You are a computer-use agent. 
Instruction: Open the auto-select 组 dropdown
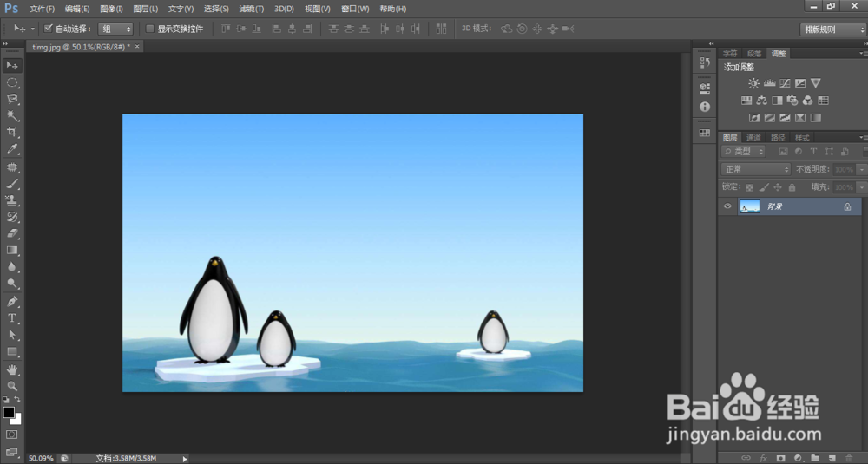pyautogui.click(x=115, y=29)
